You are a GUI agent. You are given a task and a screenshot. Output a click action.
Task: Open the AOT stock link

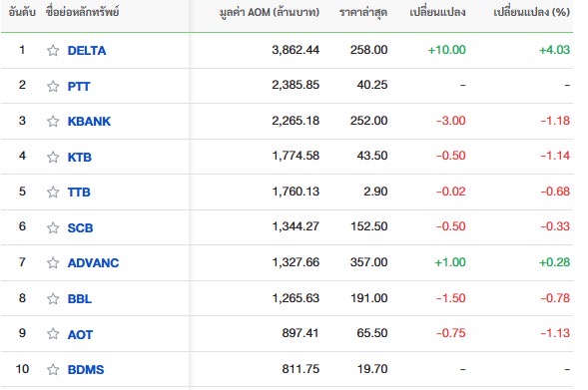tap(80, 334)
